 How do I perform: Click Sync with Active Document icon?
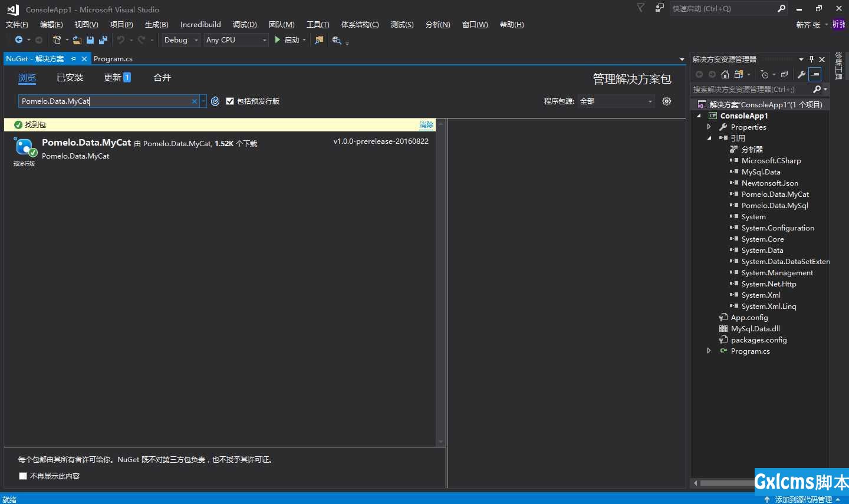(x=738, y=74)
